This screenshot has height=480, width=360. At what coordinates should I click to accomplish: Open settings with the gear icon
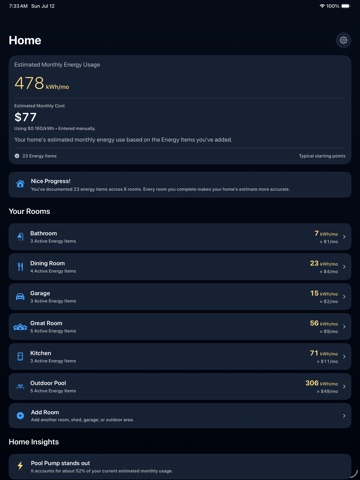[x=343, y=40]
